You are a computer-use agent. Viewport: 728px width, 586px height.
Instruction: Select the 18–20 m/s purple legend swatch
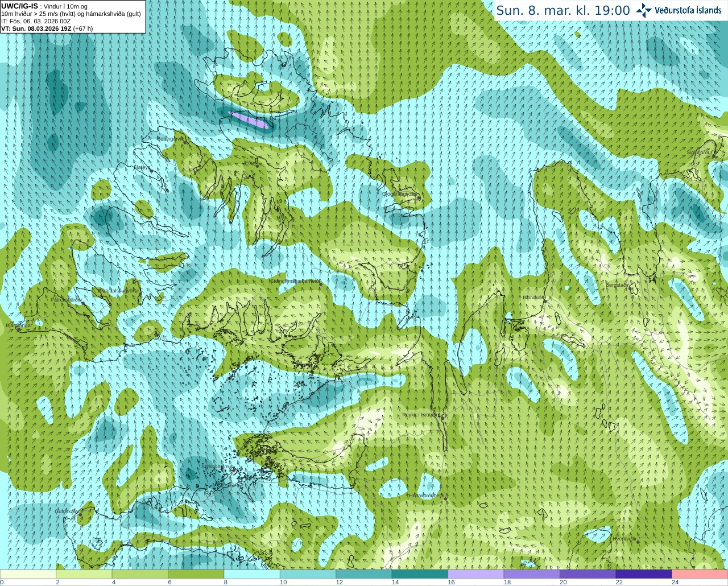click(x=532, y=574)
